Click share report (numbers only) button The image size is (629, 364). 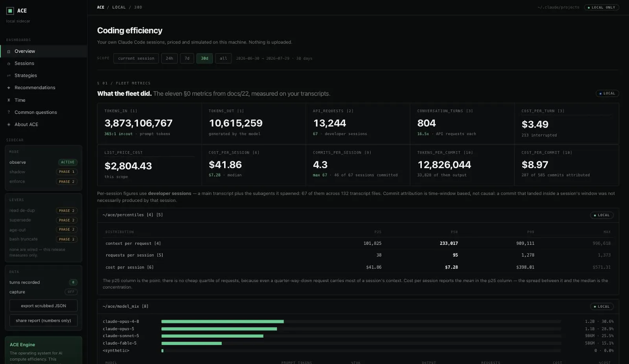(x=43, y=320)
